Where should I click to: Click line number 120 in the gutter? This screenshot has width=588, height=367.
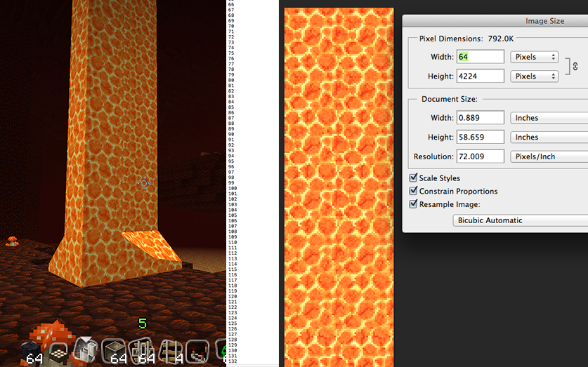click(232, 296)
